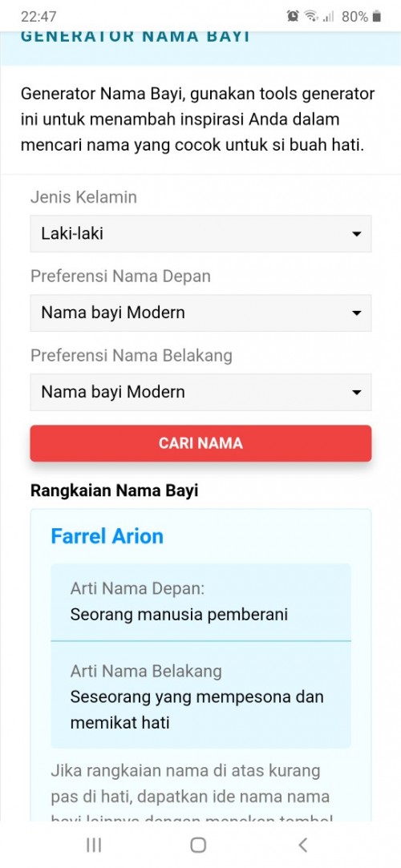The image size is (401, 868).
Task: Tap the Android home button icon
Action: tap(198, 845)
